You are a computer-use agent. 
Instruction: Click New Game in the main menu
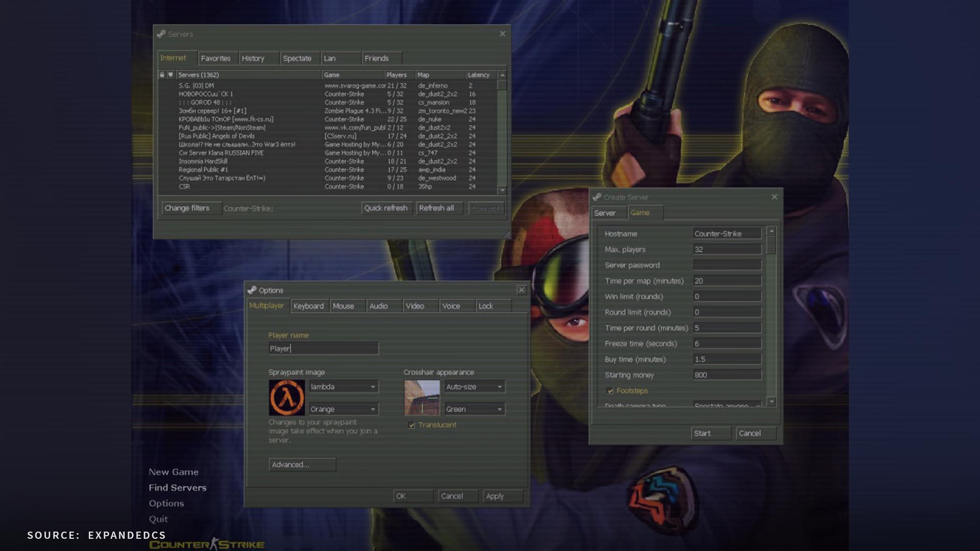tap(174, 472)
